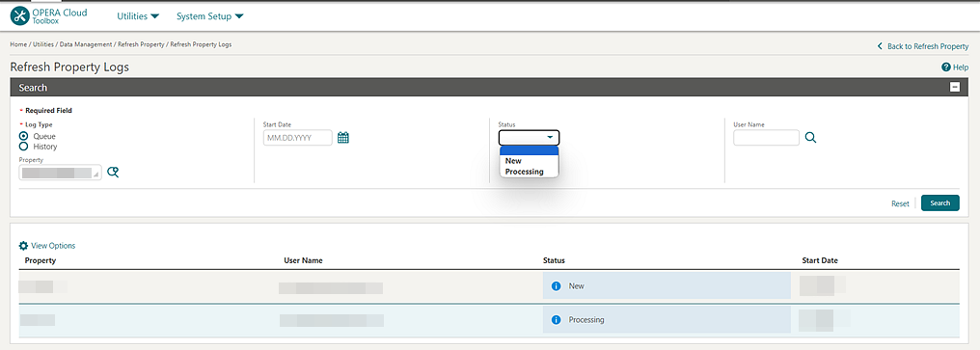This screenshot has width=980, height=350.
Task: Choose New in the Status list
Action: coord(529,161)
